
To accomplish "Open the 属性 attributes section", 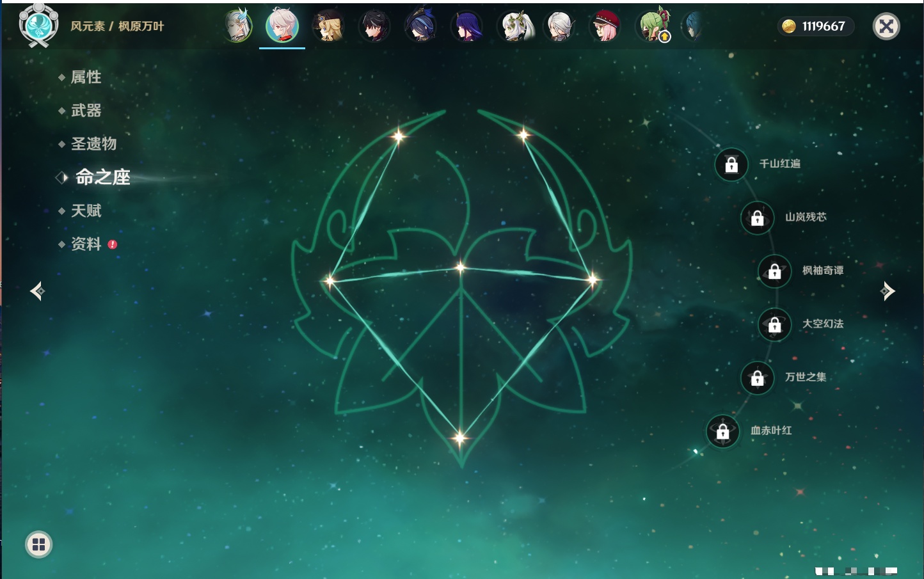I will 86,77.
